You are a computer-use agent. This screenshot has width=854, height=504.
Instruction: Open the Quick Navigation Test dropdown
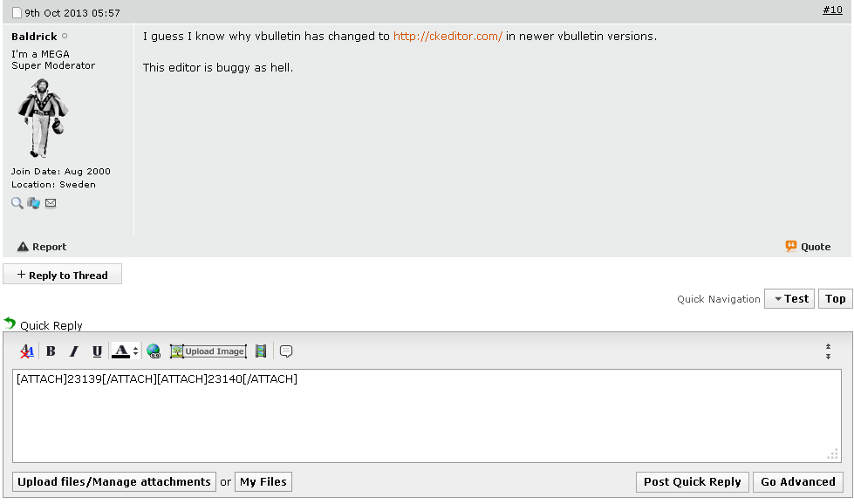(789, 298)
